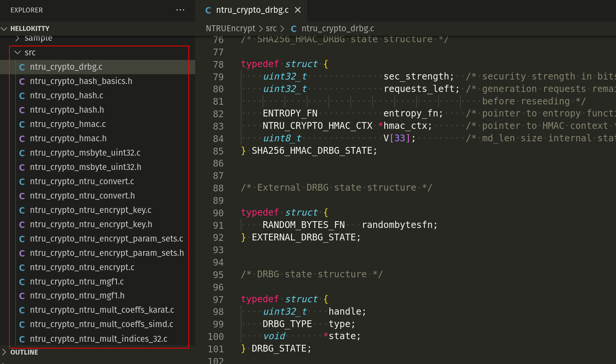Click line number 78 in the gutter

pos(218,64)
